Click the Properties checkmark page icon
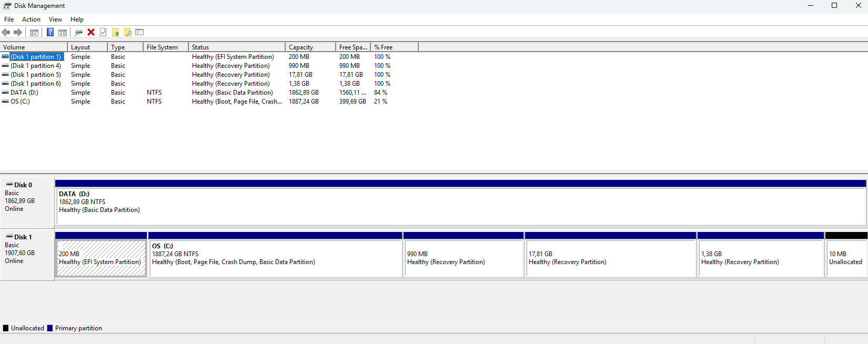The image size is (868, 344). tap(103, 33)
